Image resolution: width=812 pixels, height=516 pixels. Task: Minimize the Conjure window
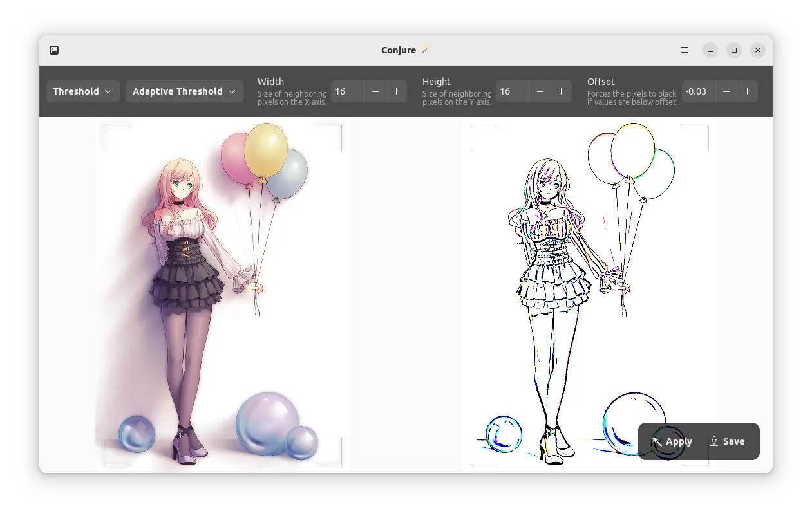pos(710,50)
